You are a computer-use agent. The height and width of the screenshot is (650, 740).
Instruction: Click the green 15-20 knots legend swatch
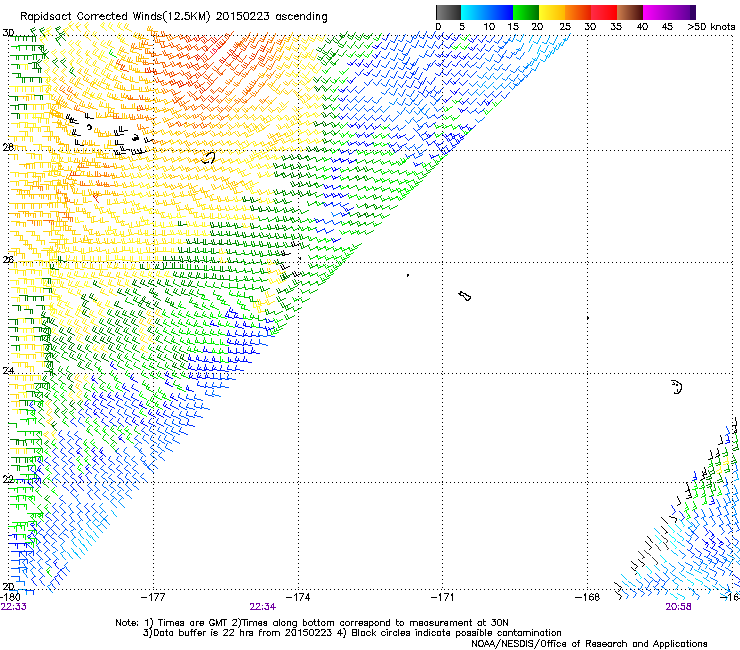526,12
